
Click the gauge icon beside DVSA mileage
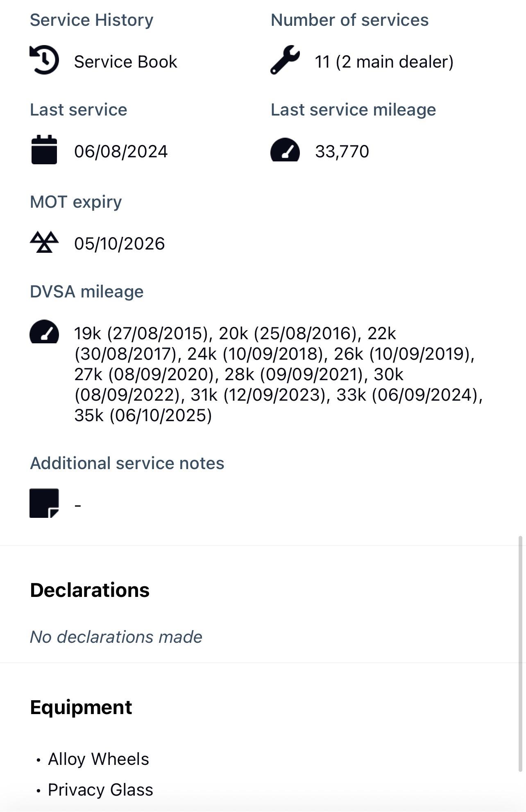pyautogui.click(x=44, y=332)
